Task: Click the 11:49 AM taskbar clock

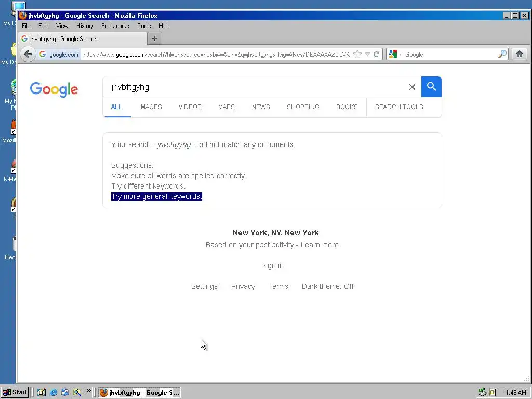Action: tap(514, 393)
